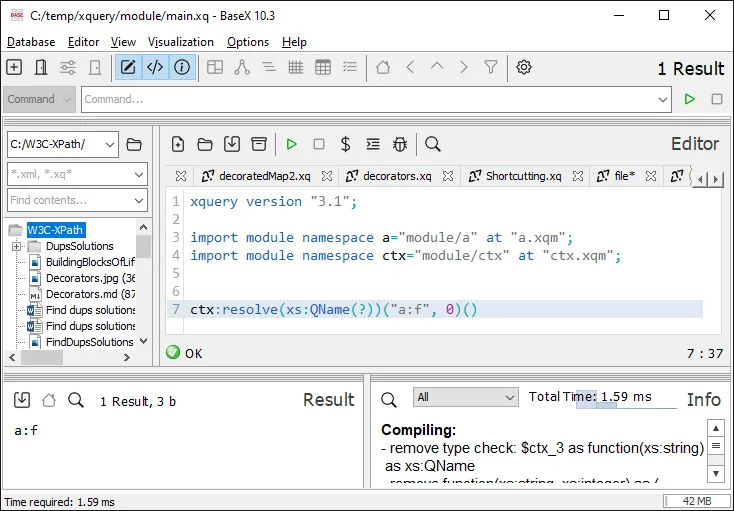Toggle the Query Info panel button
734x511 pixels.
[182, 67]
